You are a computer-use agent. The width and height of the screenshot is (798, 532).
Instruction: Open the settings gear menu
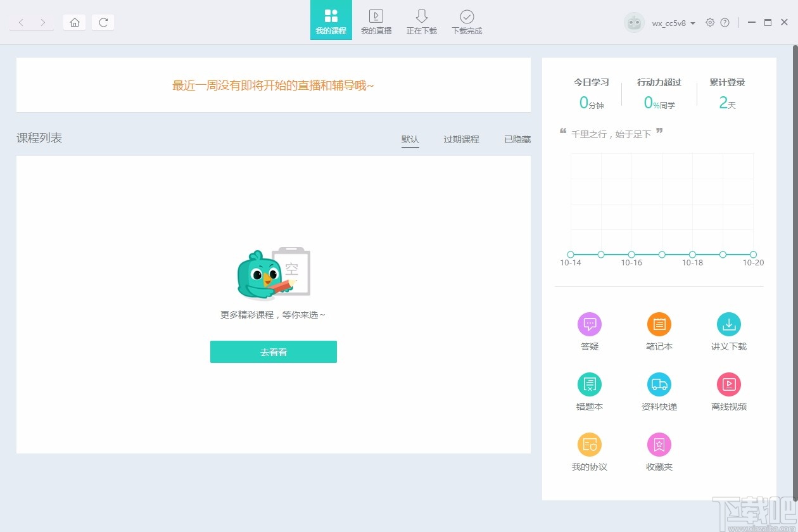coord(711,22)
